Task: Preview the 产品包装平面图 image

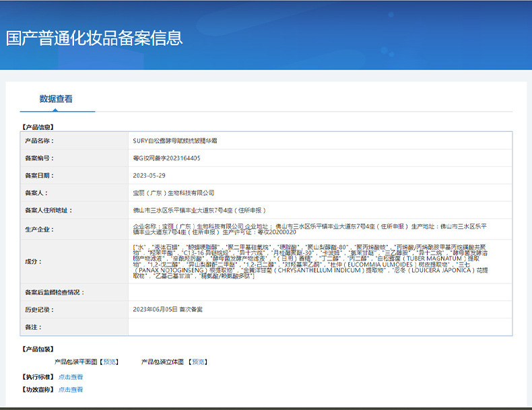Action: click(109, 362)
